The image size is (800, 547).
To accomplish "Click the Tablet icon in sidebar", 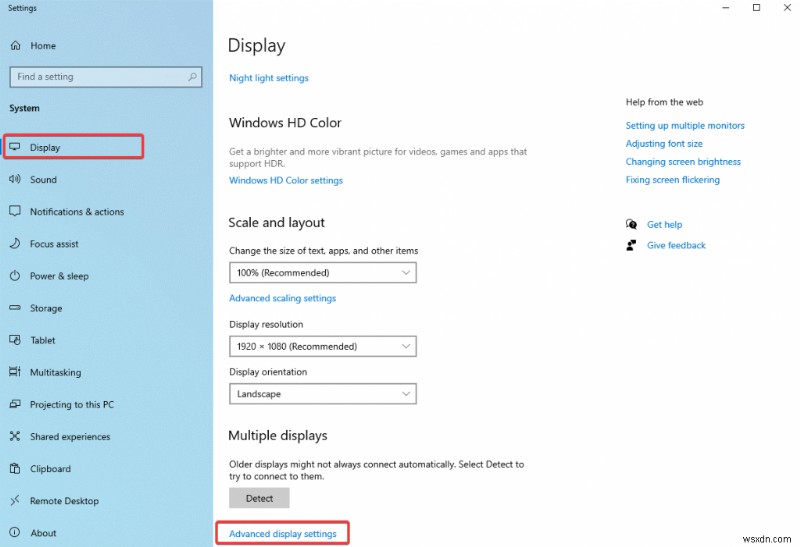I will pyautogui.click(x=15, y=340).
